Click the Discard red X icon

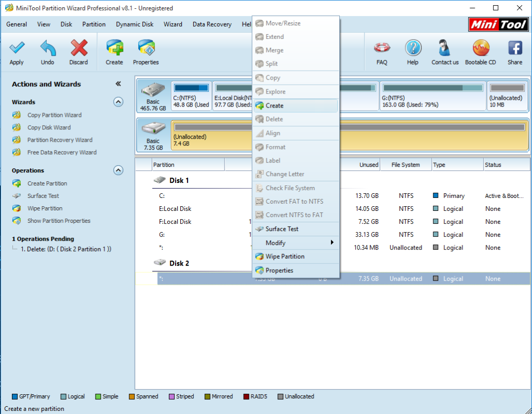pos(79,47)
